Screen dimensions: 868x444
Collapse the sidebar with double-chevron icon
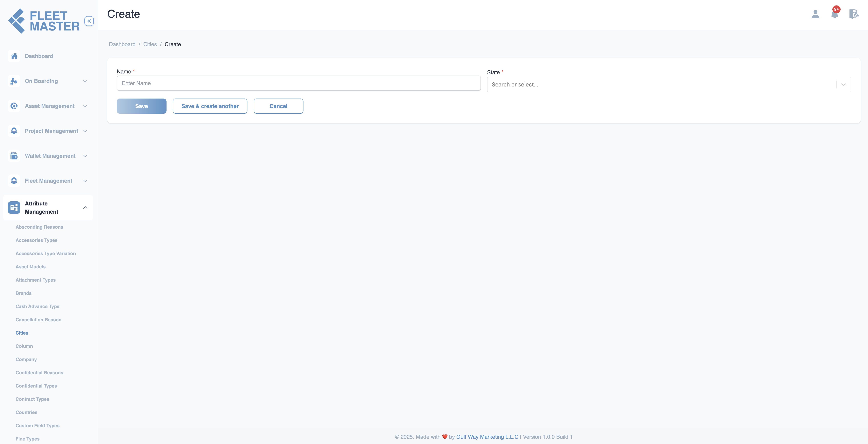(89, 21)
